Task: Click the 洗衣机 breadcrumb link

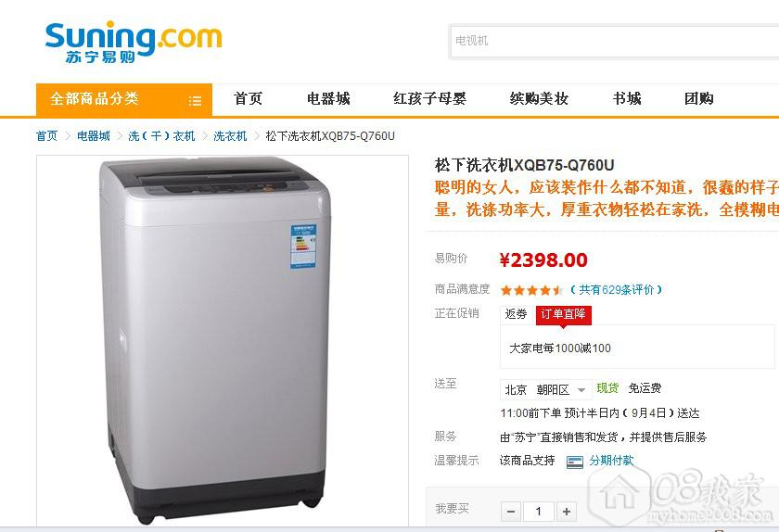Action: [230, 136]
